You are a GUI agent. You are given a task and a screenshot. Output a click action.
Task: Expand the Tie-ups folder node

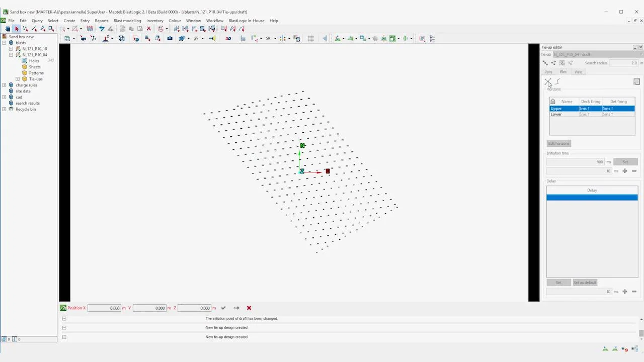point(18,79)
